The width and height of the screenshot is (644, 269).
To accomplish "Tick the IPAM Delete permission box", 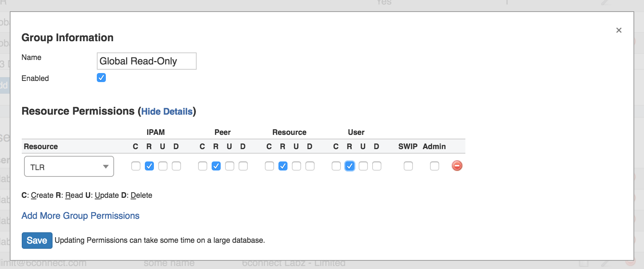I will click(176, 166).
